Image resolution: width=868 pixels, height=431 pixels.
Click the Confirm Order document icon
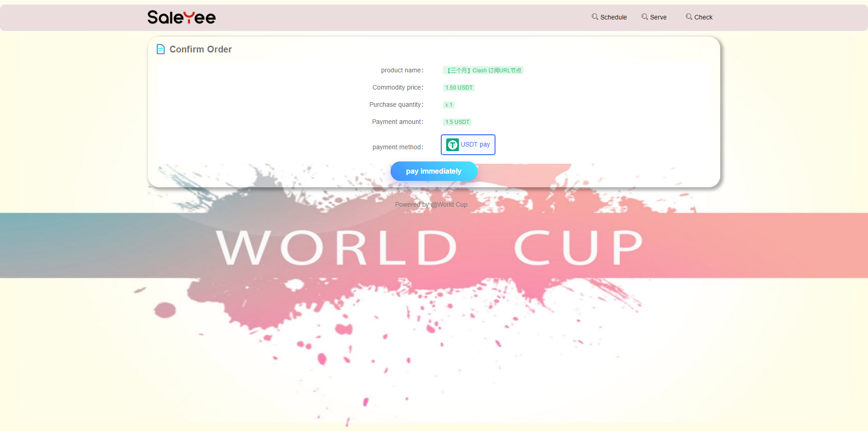160,49
